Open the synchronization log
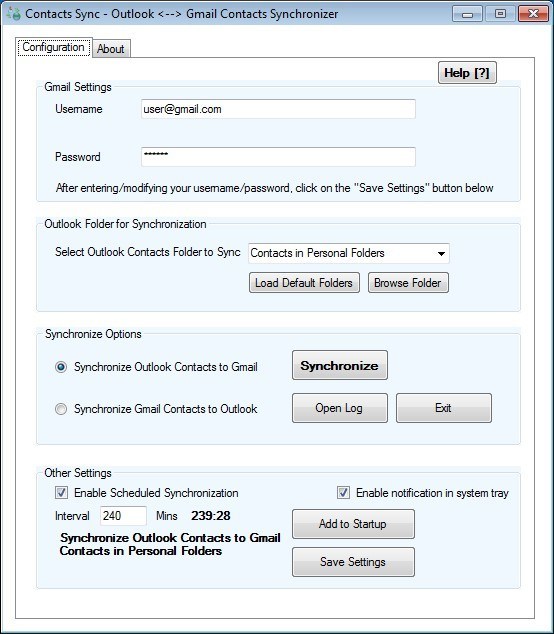The width and height of the screenshot is (554, 634). (x=340, y=408)
